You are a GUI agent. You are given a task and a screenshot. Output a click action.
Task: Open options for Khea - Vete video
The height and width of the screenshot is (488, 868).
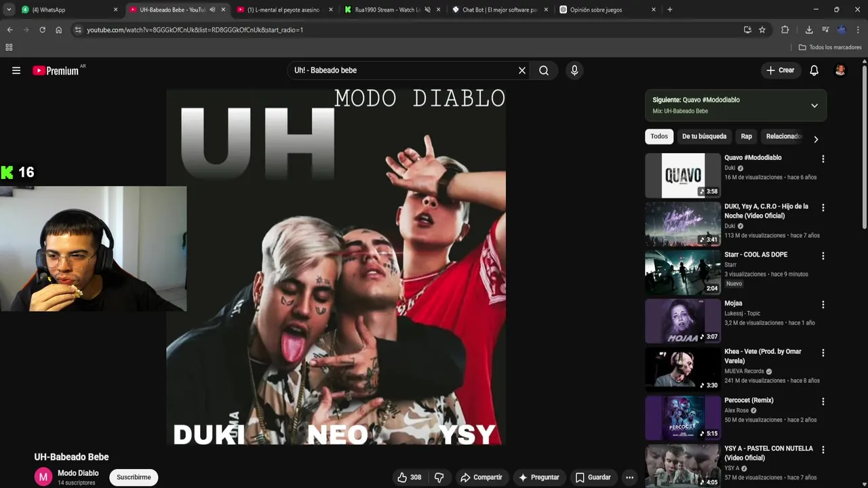coord(823,352)
